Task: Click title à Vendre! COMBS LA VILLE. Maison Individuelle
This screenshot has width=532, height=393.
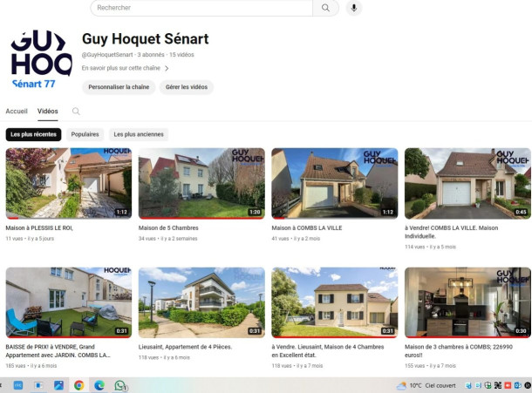Action: pos(451,232)
